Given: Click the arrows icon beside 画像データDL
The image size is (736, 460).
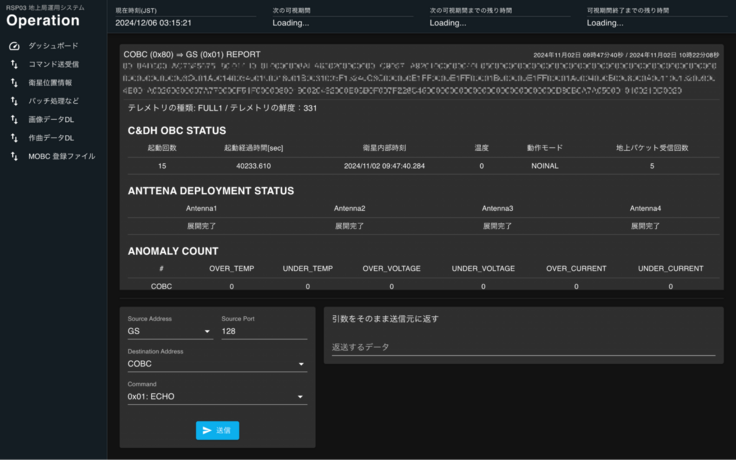Looking at the screenshot, I should (x=14, y=119).
